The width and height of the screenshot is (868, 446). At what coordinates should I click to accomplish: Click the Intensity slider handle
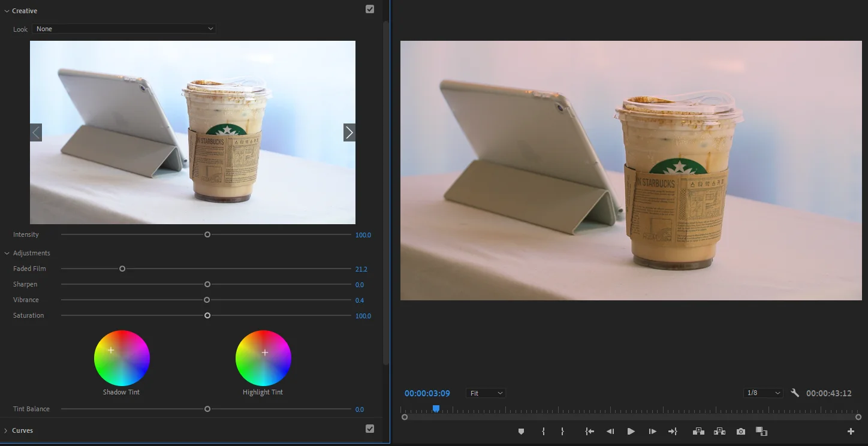tap(207, 234)
